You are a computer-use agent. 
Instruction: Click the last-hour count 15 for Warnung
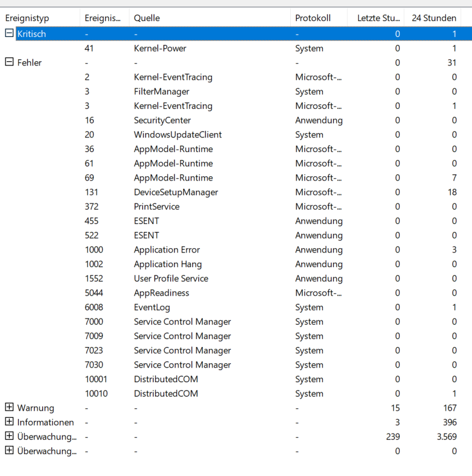[x=396, y=408]
